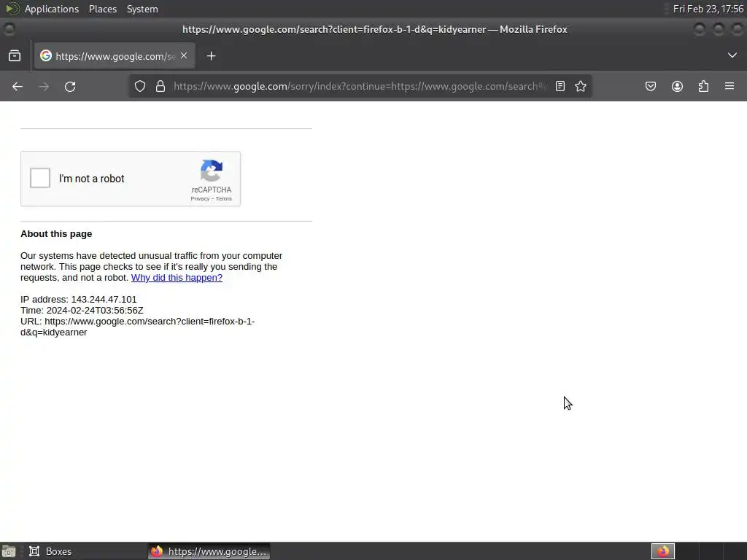This screenshot has height=560, width=747.
Task: Open Firefox View from the tab bar
Action: (x=15, y=56)
